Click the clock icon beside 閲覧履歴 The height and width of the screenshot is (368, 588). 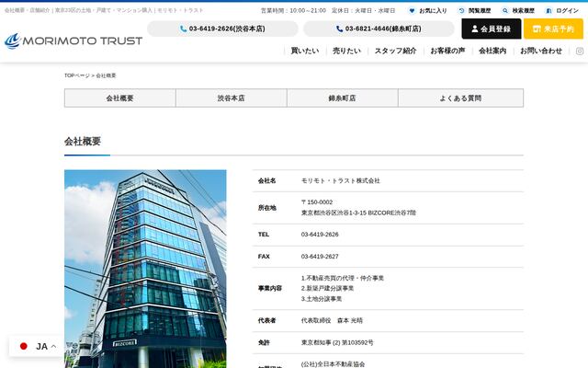tap(461, 10)
